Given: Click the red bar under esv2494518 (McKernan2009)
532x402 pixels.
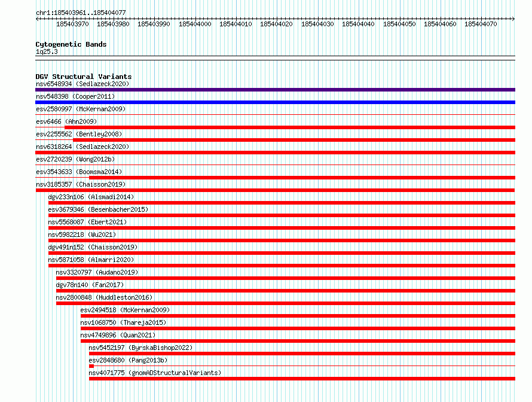Looking at the screenshot, I should click(x=298, y=316).
